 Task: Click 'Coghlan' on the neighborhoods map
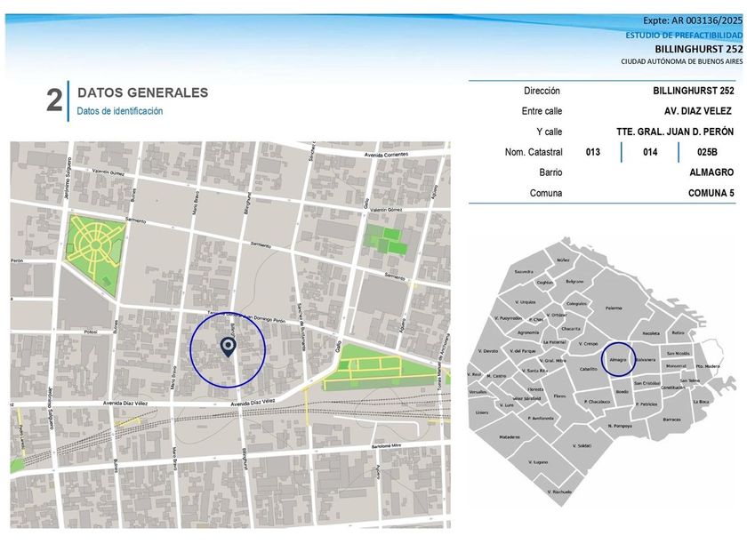(x=544, y=283)
